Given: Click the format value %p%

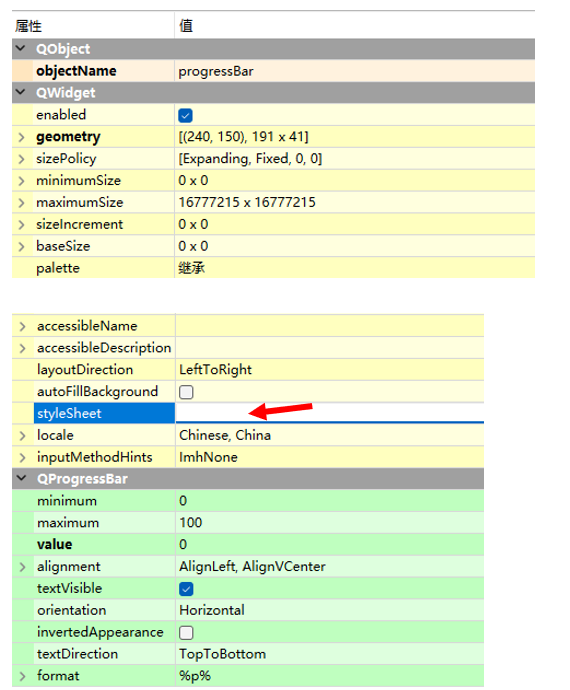Looking at the screenshot, I should [x=195, y=676].
